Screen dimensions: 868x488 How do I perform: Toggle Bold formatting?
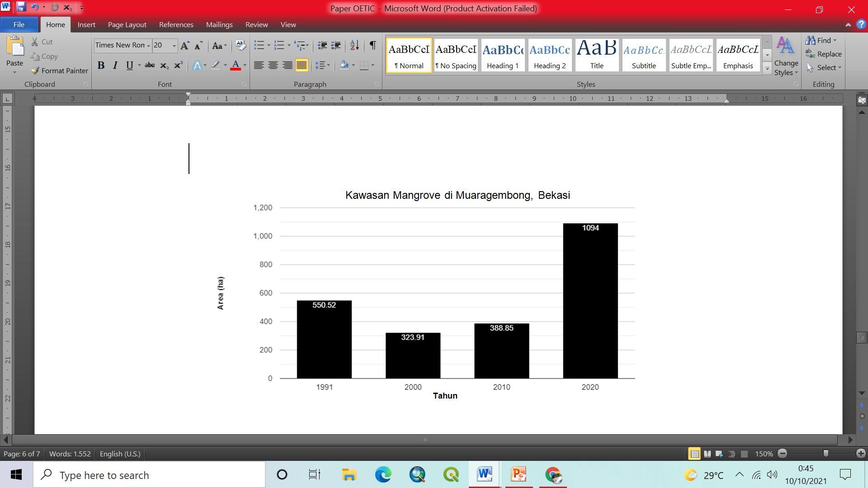point(101,66)
